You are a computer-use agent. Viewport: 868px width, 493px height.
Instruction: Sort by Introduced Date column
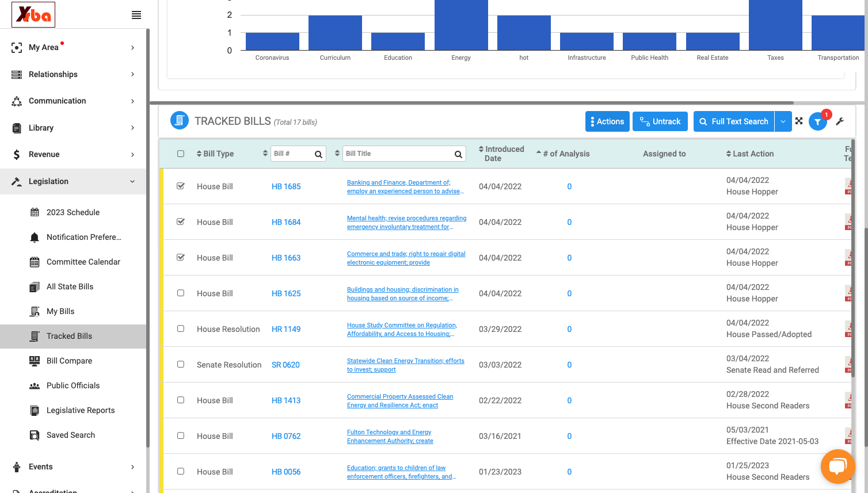pyautogui.click(x=501, y=154)
